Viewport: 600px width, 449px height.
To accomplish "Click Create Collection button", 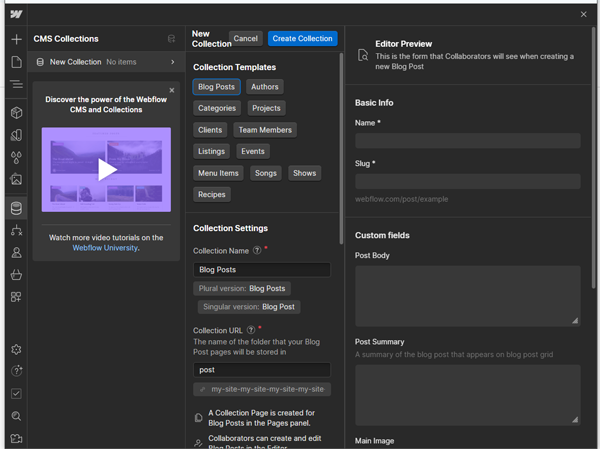I will coord(303,39).
